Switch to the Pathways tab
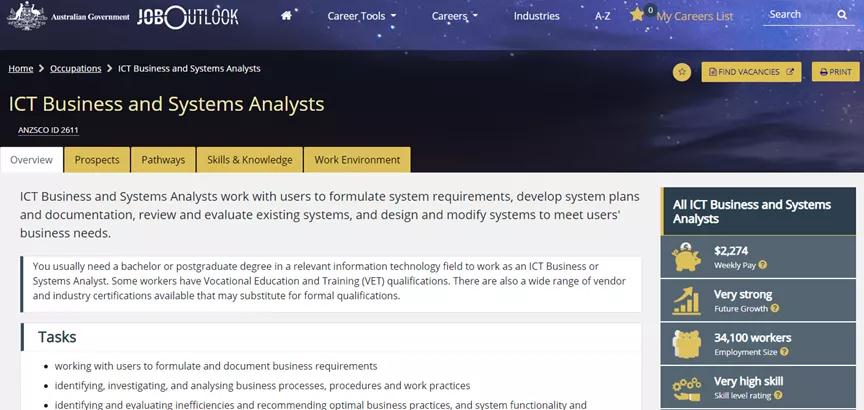The height and width of the screenshot is (410, 864). click(x=163, y=160)
